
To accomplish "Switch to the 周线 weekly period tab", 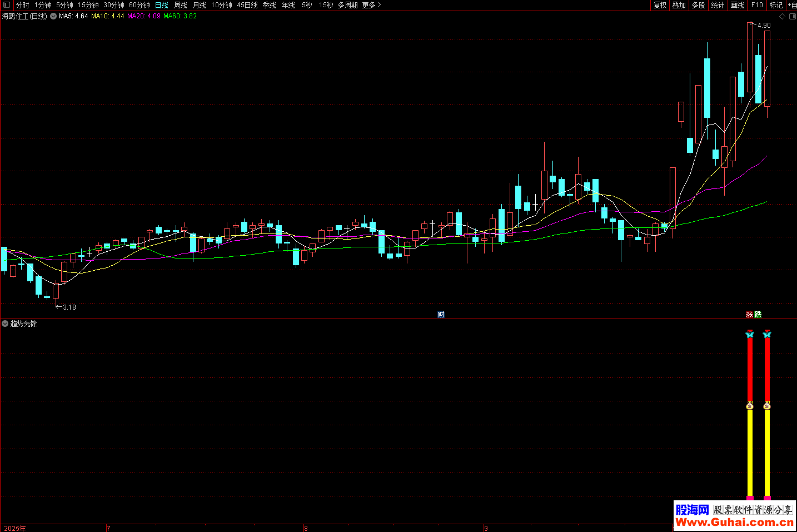I will point(181,5).
